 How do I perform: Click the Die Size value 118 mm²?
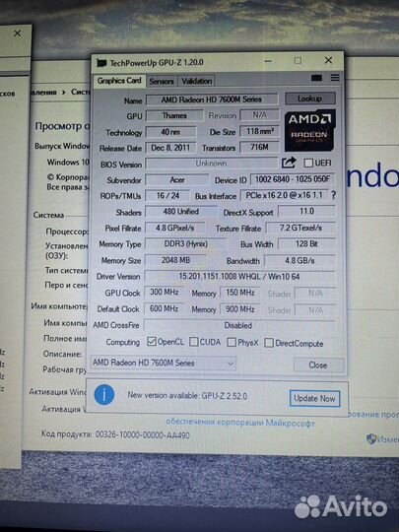click(259, 131)
